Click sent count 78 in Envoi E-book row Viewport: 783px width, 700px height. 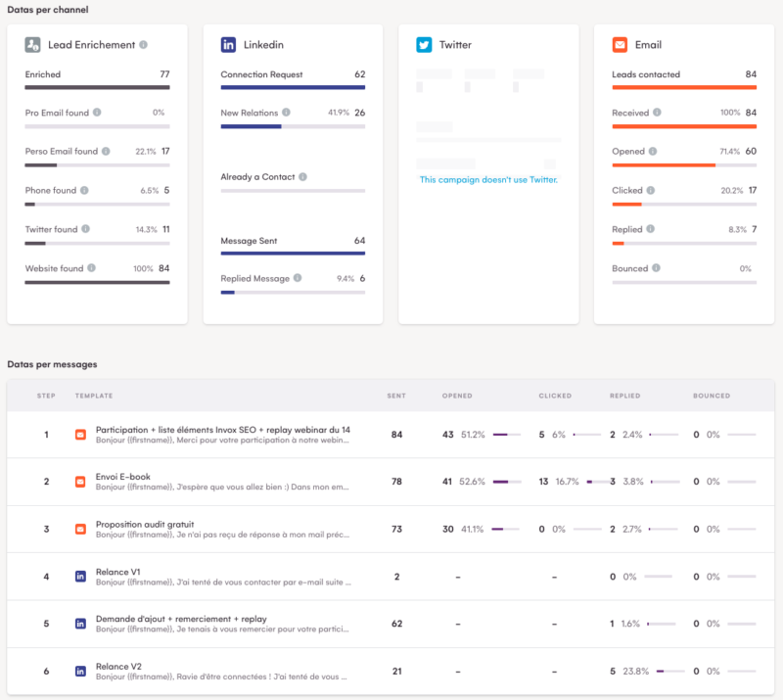coord(396,482)
